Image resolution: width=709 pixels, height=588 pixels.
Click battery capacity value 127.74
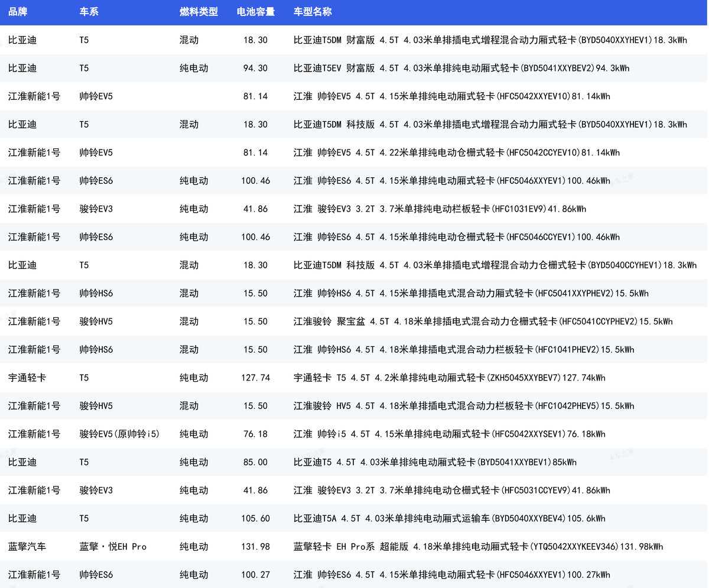pyautogui.click(x=256, y=378)
